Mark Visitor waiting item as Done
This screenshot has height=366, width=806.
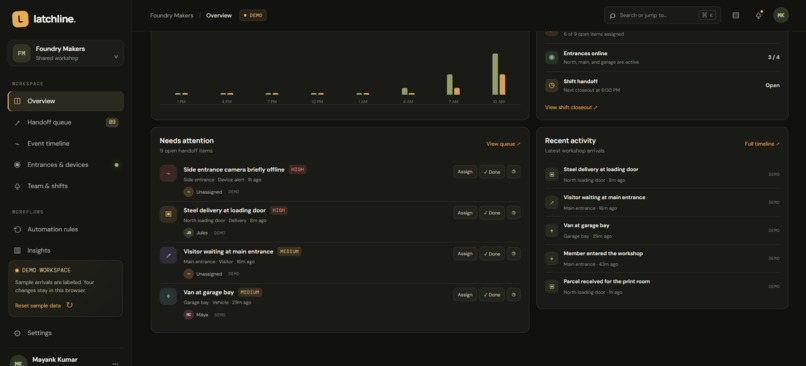[x=492, y=253]
